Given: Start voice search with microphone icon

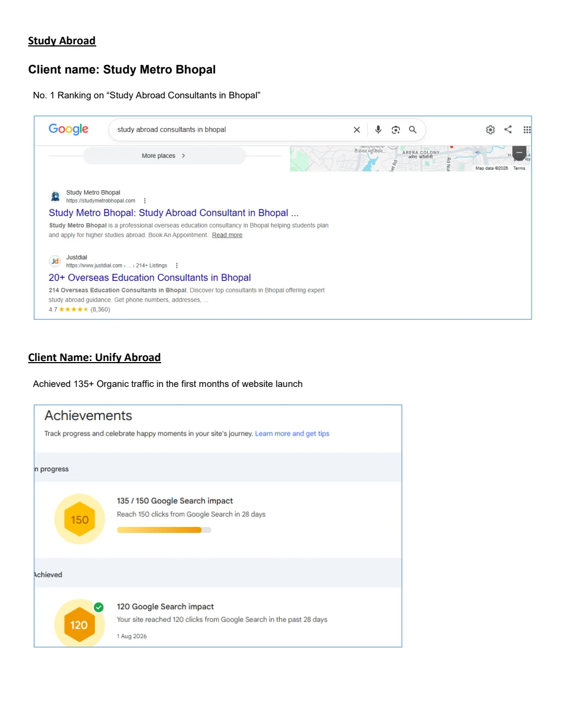Looking at the screenshot, I should coord(378,130).
